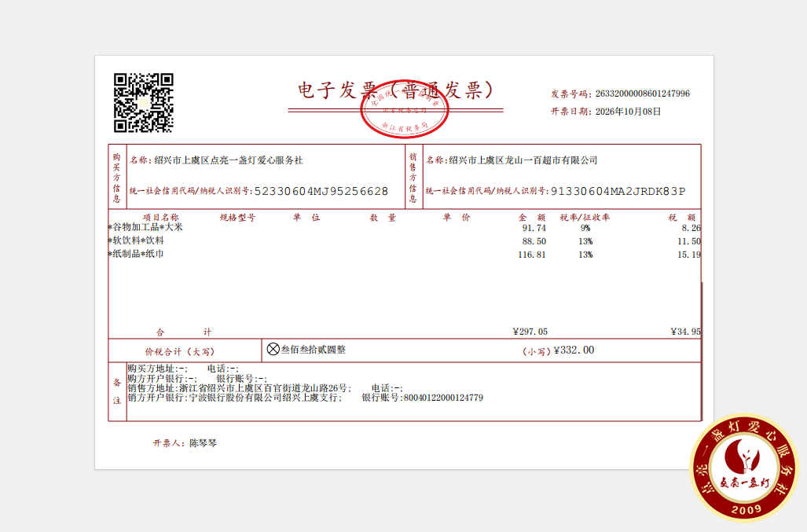This screenshot has height=532, width=807.
Task: Click seller address 浙江省绍兴市上虞区百官街道龙山路26号
Action: (x=262, y=388)
